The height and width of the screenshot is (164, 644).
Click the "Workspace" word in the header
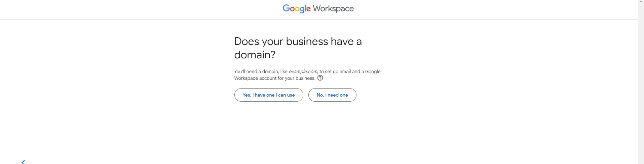[333, 8]
